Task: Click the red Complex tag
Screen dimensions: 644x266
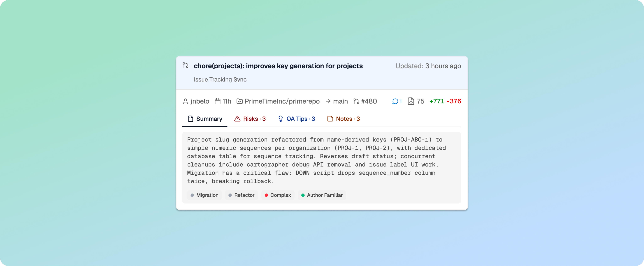Action: tap(278, 195)
